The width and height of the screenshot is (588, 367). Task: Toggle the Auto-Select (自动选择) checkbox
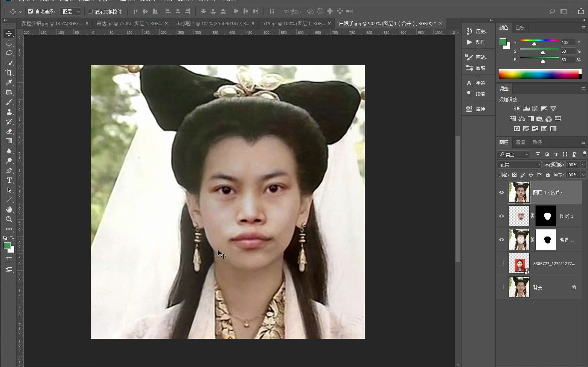[30, 11]
